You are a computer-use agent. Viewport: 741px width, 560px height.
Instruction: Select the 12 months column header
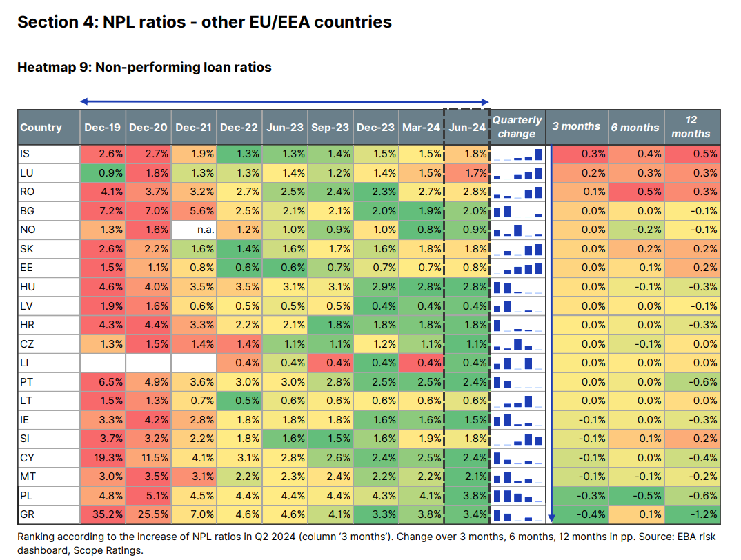tap(690, 127)
